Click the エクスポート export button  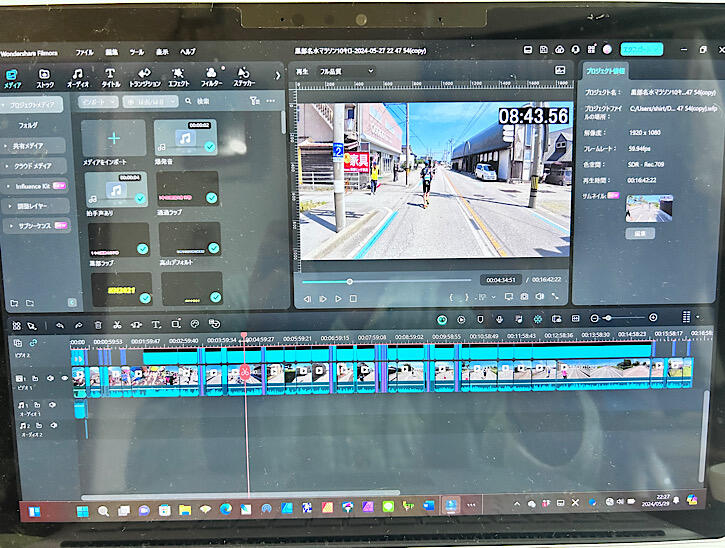click(641, 48)
